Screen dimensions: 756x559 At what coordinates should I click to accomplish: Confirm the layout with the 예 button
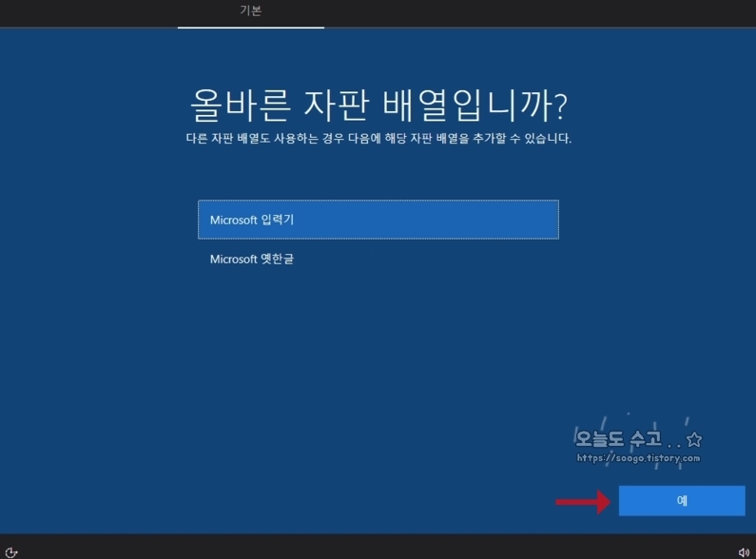[x=682, y=501]
